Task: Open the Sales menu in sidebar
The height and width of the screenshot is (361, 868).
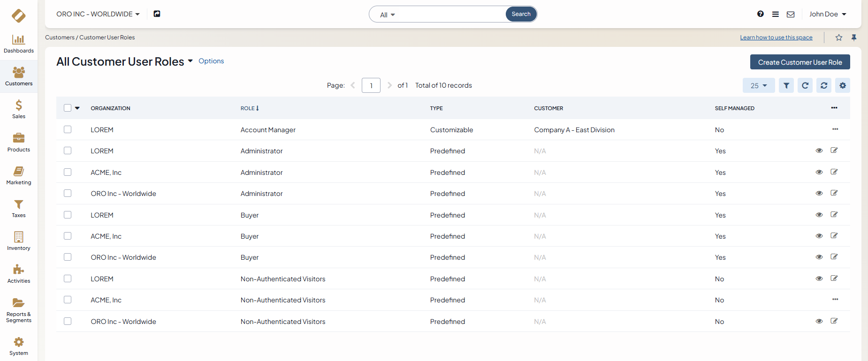Action: coord(19,109)
